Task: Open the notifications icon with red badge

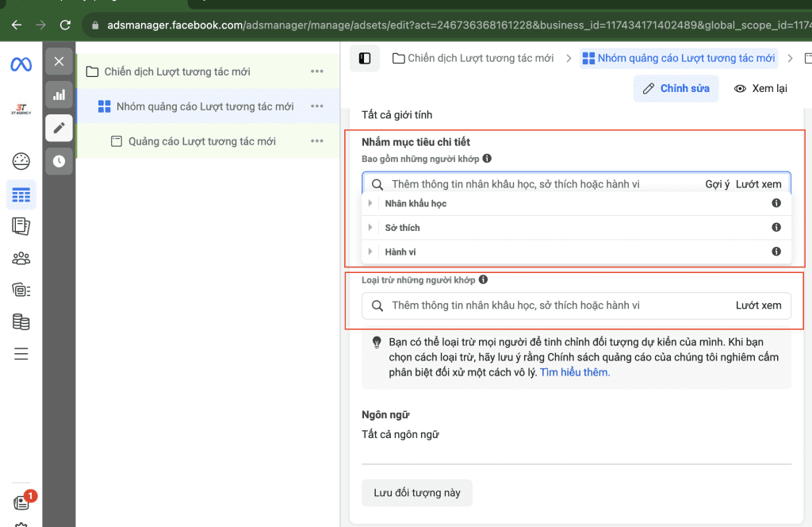Action: tap(24, 501)
